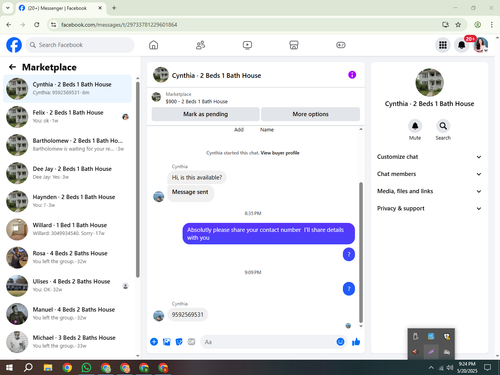Open the Windows notification center icon

[488, 367]
